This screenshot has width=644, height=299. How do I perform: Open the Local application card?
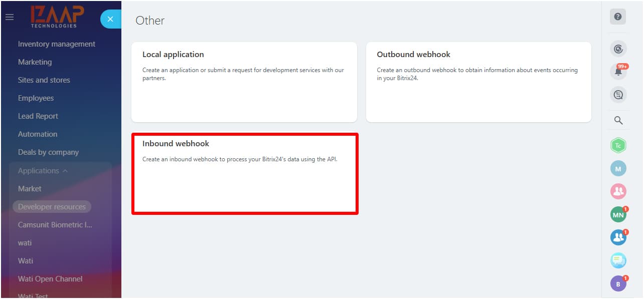click(x=244, y=82)
